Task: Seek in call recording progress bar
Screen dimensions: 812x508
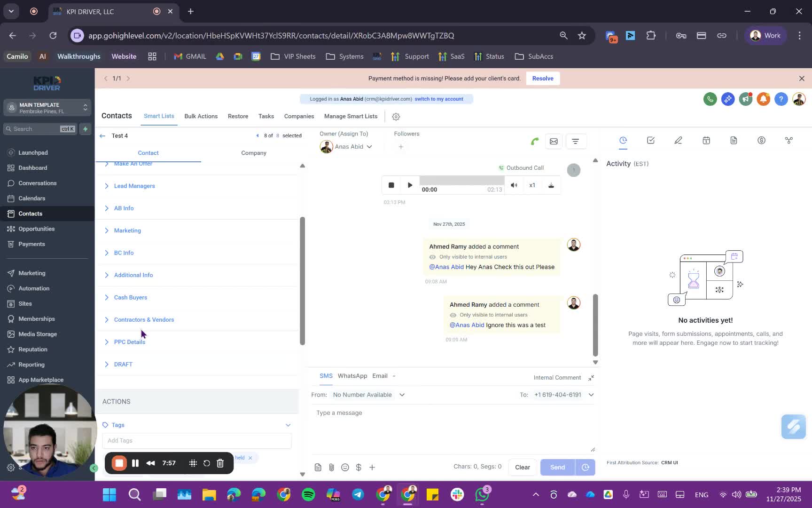Action: (461, 181)
